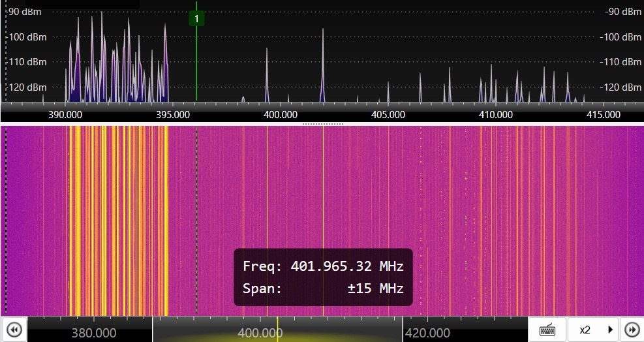Click the dotted splitter handle between spectrum and waterfall
The width and height of the screenshot is (644, 342).
[323, 123]
